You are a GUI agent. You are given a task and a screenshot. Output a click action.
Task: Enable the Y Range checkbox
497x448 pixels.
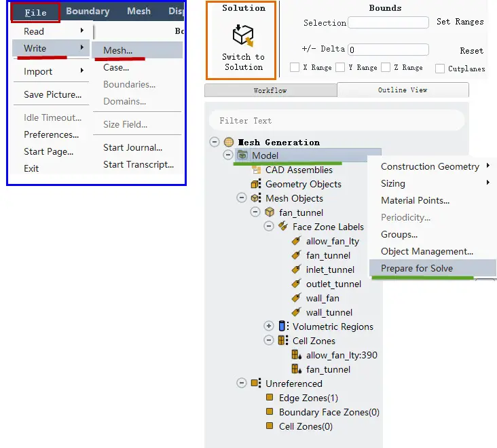pyautogui.click(x=340, y=67)
